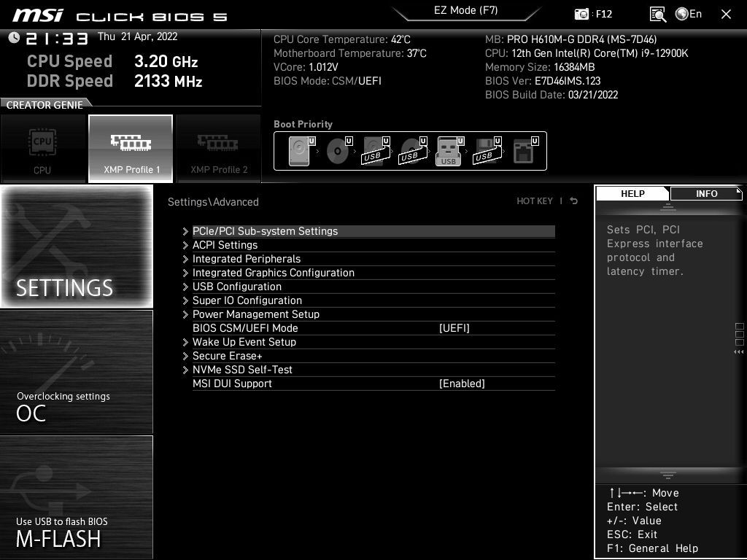This screenshot has height=560, width=747.
Task: Click the CPU Speed 3.20 GHz readout
Action: click(112, 61)
